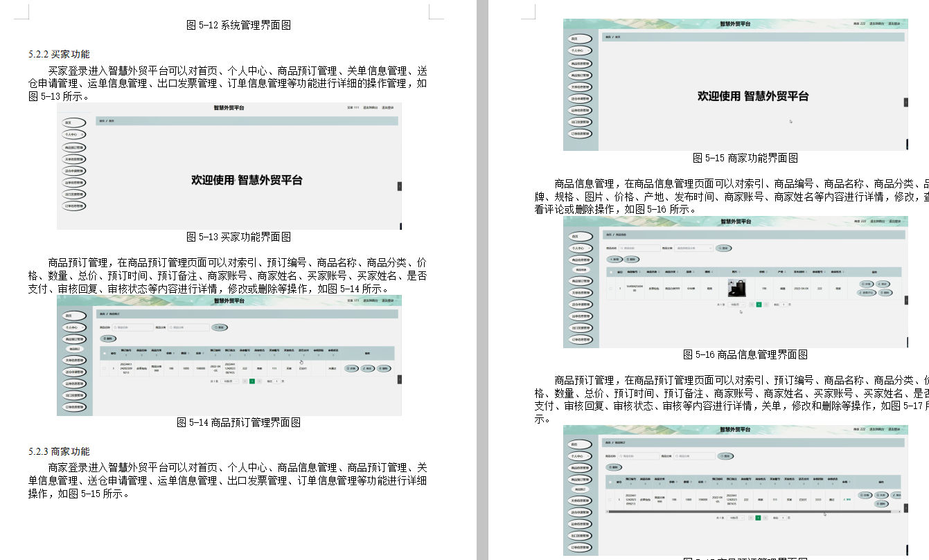Click the 新增 add button in figure 5-16
Screen dimensions: 929x560
[614, 259]
